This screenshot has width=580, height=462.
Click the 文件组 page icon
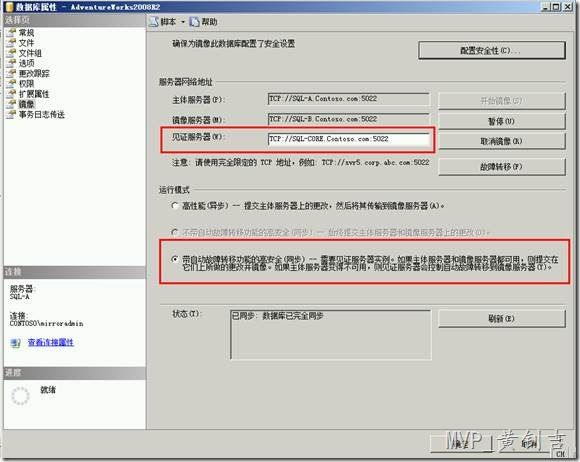tap(11, 53)
